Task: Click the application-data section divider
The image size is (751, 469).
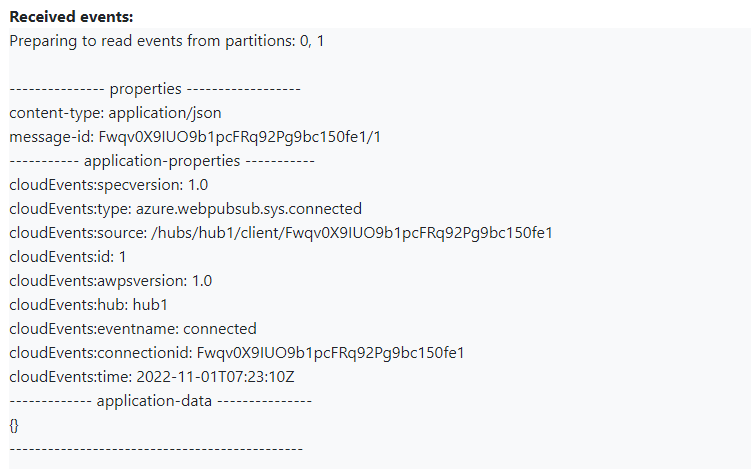Action: [161, 401]
